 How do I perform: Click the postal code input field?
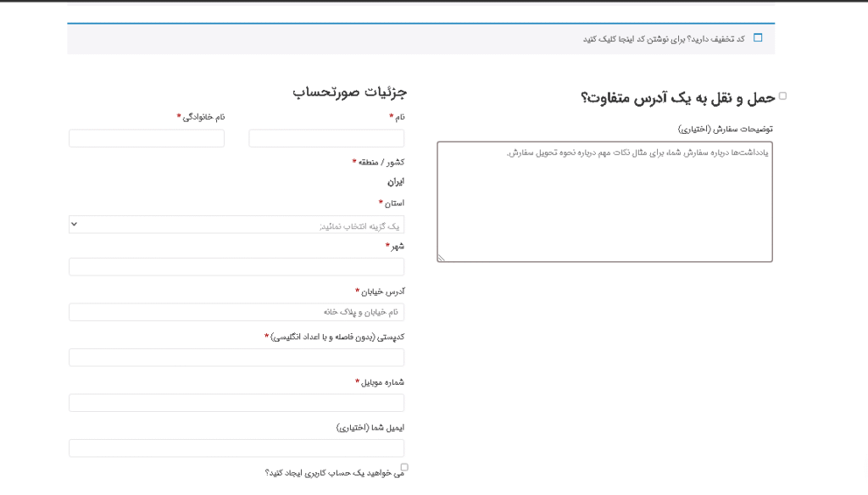tap(236, 357)
